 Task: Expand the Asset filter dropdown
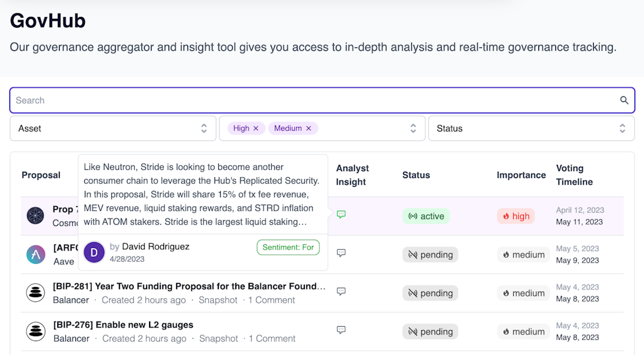click(x=113, y=128)
